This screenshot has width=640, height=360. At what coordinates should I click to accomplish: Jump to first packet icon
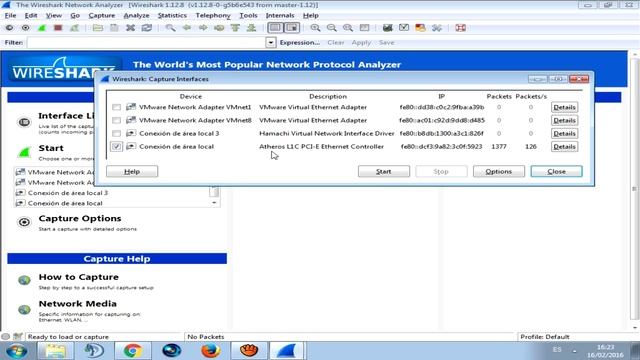(236, 28)
